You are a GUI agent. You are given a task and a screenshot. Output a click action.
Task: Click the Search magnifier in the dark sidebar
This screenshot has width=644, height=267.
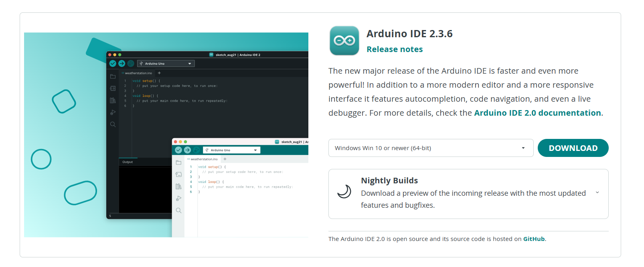113,124
